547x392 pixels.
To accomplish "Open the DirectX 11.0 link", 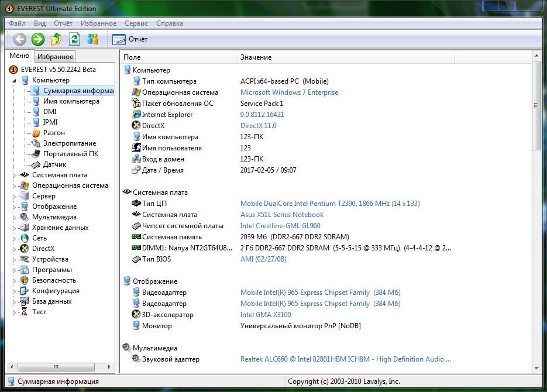I will [258, 126].
